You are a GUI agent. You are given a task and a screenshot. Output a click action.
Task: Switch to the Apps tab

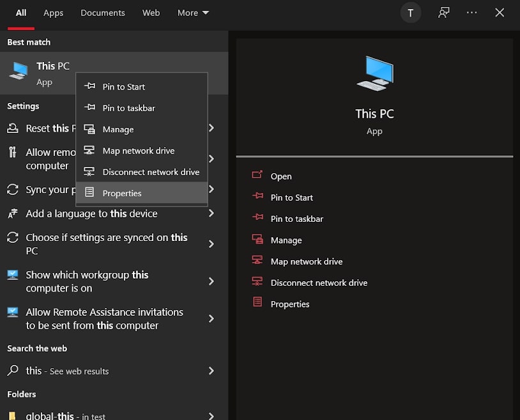(53, 13)
